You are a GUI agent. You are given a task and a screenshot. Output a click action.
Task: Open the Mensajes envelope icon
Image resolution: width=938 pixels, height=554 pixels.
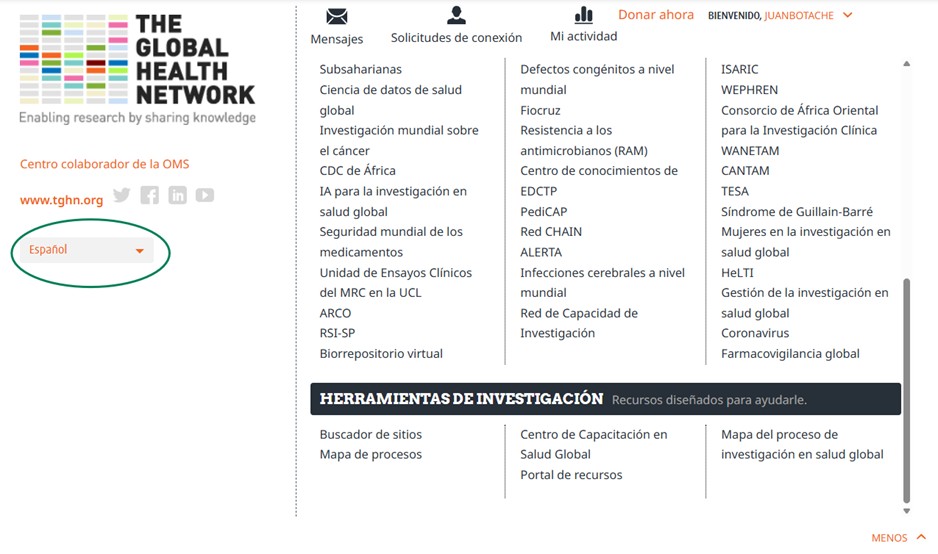(x=337, y=16)
